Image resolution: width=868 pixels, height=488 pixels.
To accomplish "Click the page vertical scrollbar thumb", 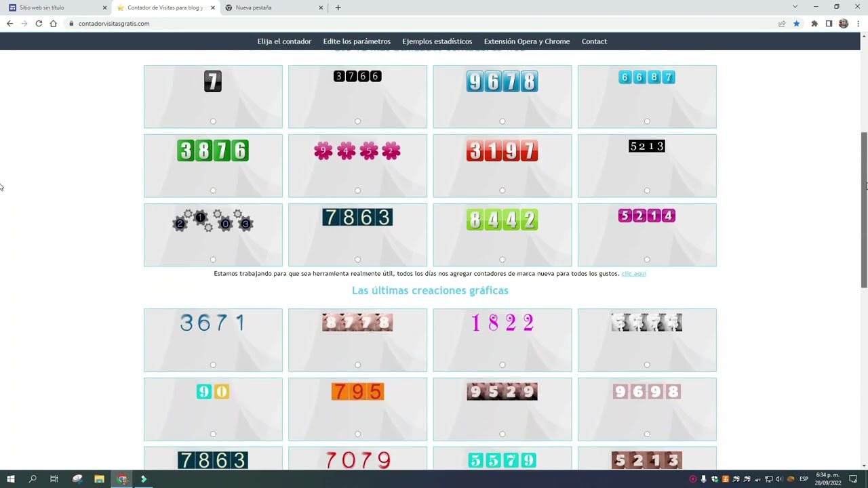I will pos(864,210).
